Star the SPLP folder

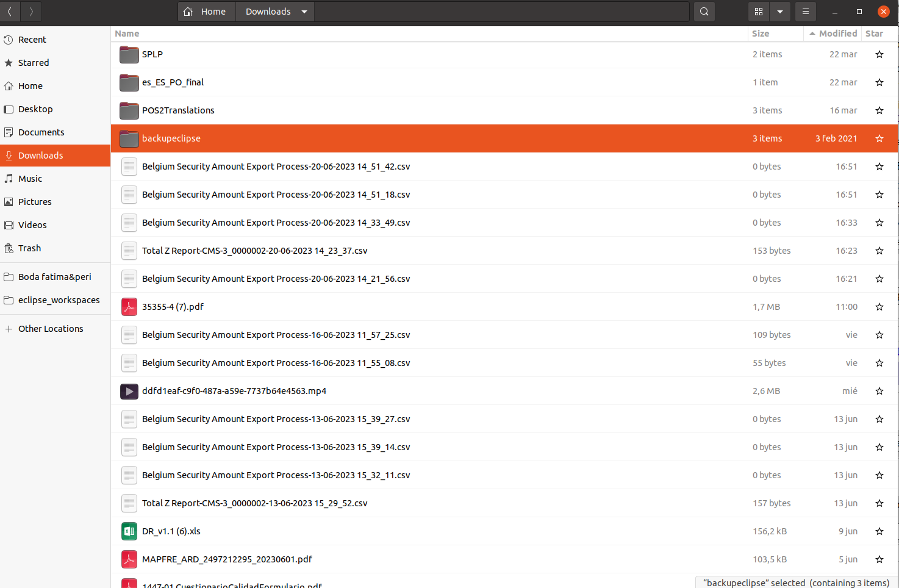click(x=879, y=54)
